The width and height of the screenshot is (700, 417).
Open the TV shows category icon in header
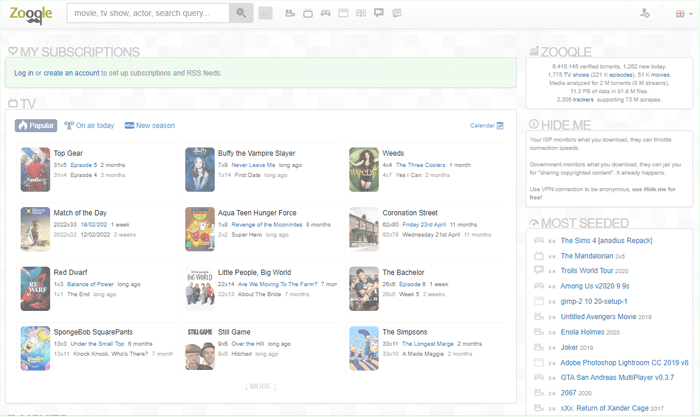click(x=308, y=13)
